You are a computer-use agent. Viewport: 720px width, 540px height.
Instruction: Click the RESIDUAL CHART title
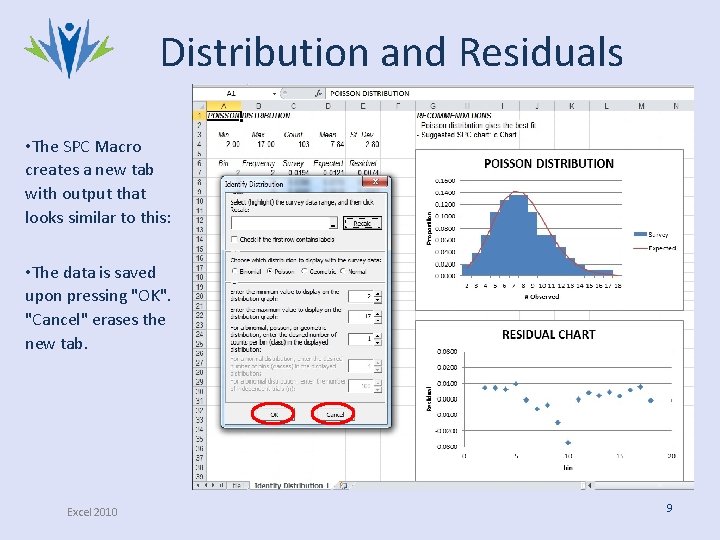549,335
